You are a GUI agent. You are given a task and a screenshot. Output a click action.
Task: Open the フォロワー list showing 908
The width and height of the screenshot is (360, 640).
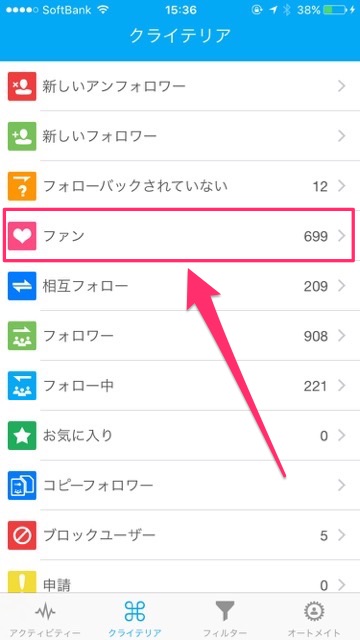(180, 336)
